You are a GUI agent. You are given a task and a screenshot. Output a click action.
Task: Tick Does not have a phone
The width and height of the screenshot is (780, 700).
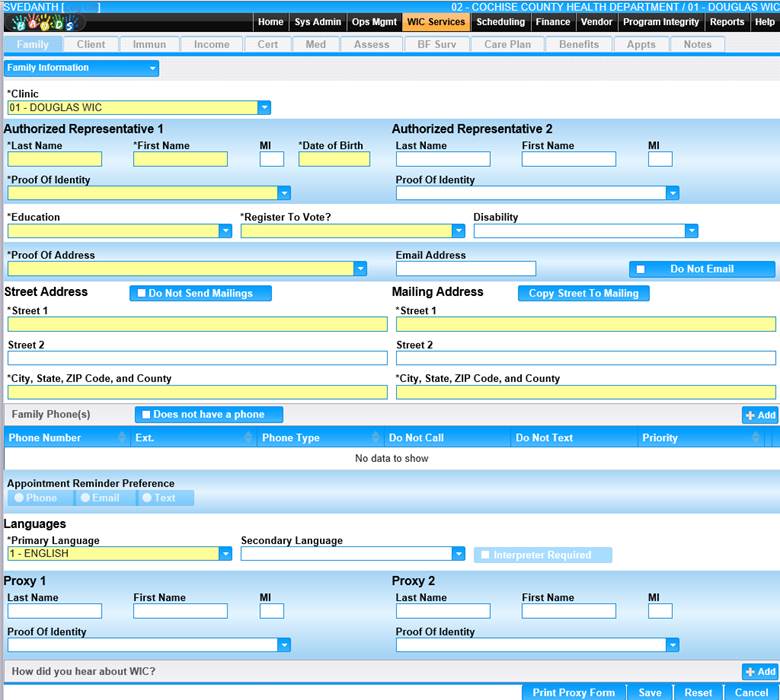146,414
